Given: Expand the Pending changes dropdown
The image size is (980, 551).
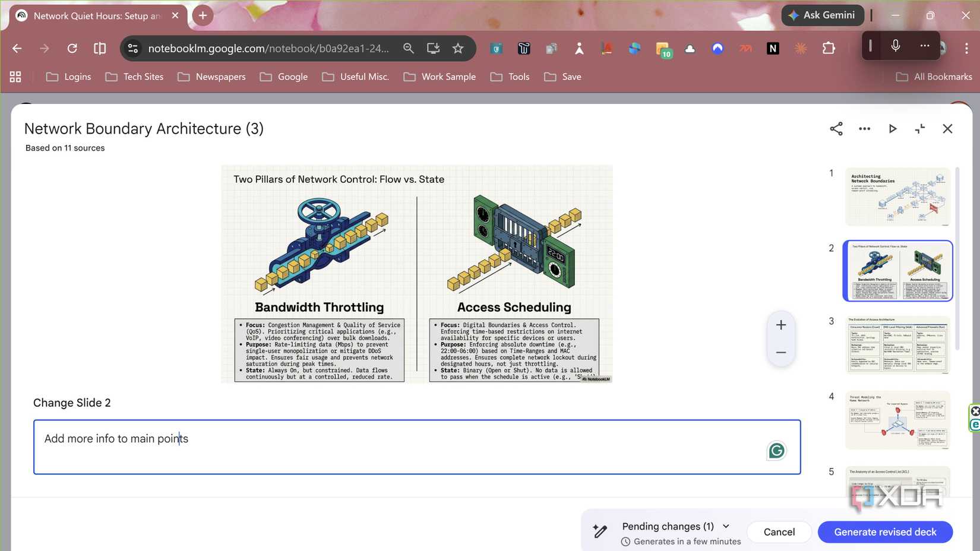Looking at the screenshot, I should (x=725, y=526).
